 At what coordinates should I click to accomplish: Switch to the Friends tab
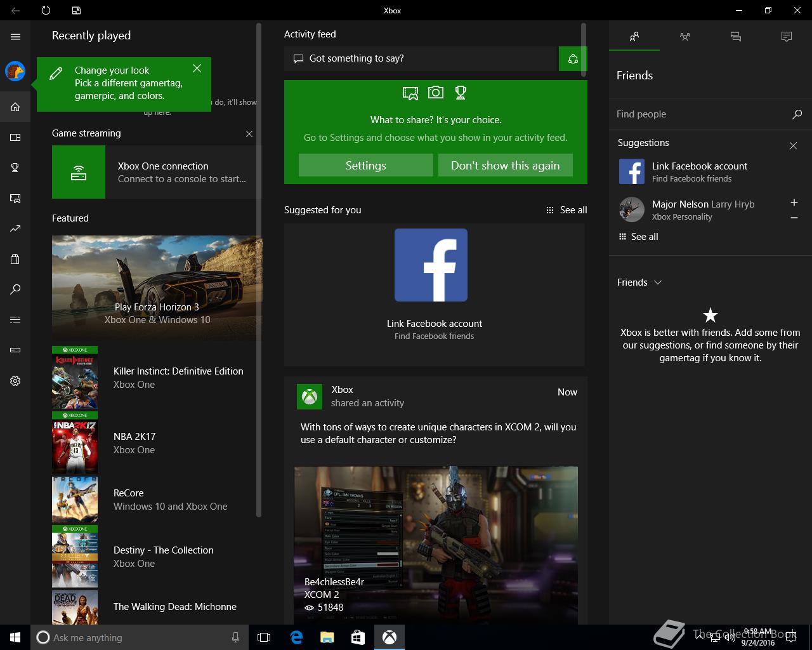(634, 37)
